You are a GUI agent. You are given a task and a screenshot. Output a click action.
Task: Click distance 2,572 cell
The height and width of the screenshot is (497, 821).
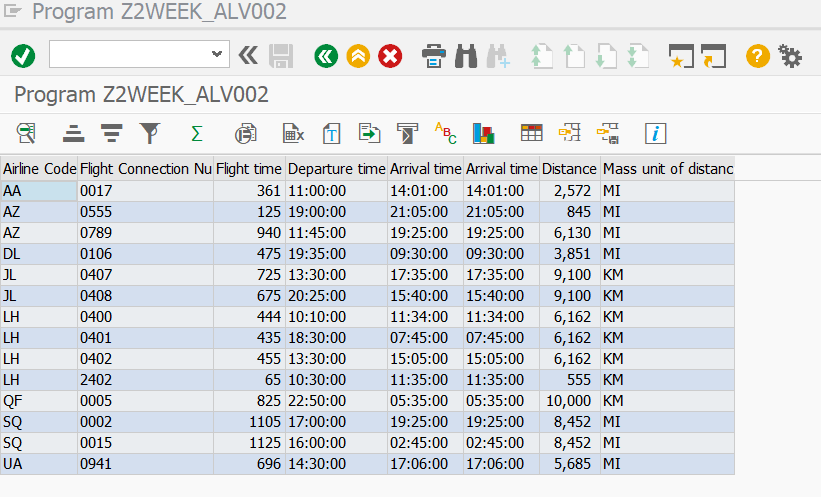(x=570, y=191)
